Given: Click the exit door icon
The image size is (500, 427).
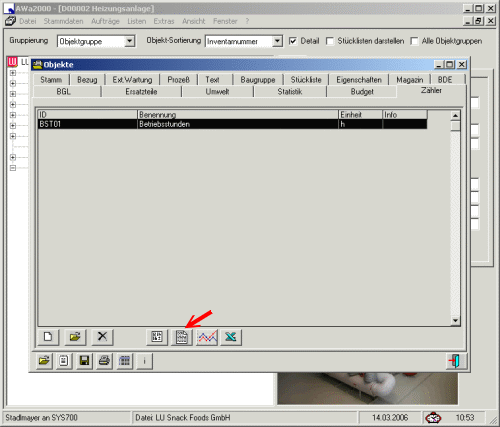Looking at the screenshot, I should (x=456, y=361).
